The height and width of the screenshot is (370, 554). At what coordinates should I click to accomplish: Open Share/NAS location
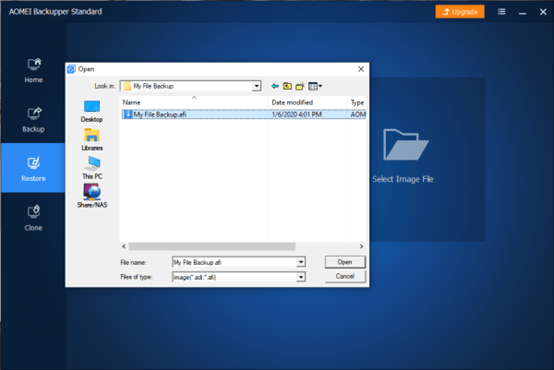click(92, 196)
